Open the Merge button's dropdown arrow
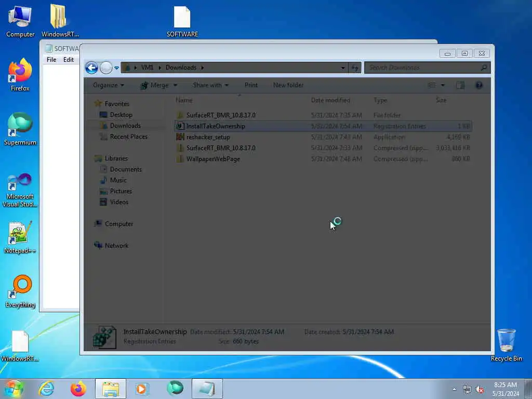Viewport: 532px width, 399px height. click(x=176, y=85)
